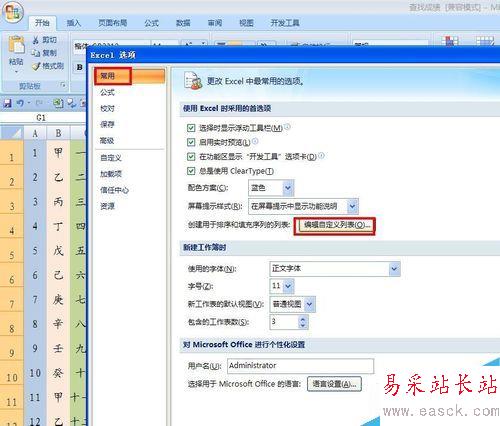
Task: Toggle bold B in Excel ribbon
Action: click(80, 67)
